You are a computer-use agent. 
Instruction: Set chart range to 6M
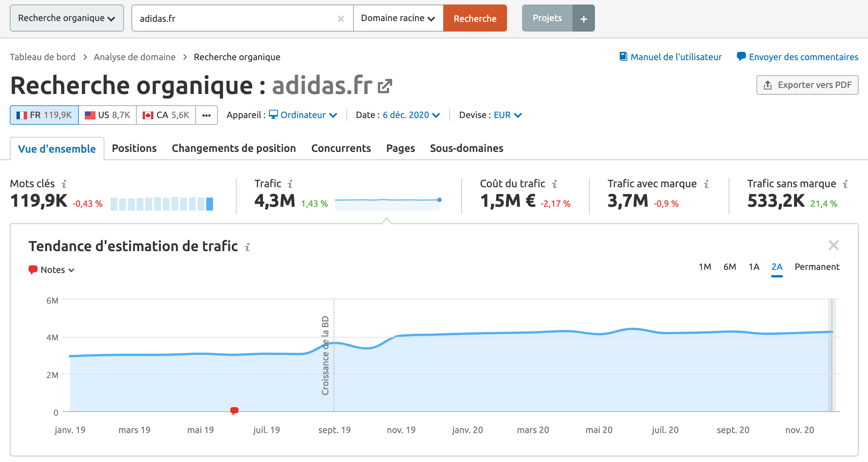tap(729, 267)
